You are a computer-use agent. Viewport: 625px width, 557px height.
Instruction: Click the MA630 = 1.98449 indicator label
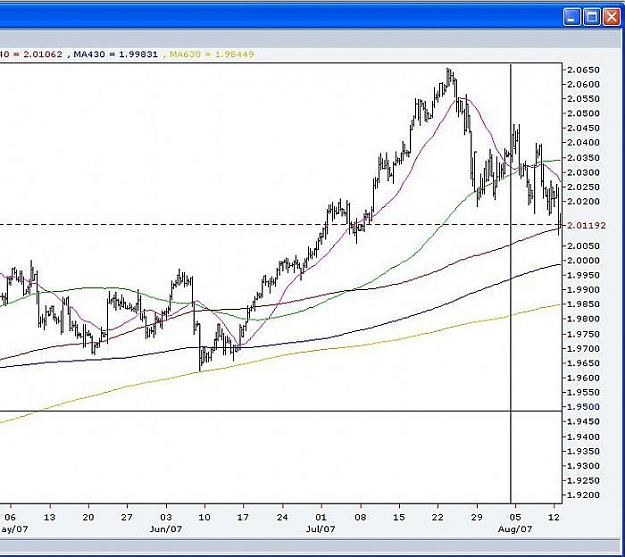coord(212,54)
